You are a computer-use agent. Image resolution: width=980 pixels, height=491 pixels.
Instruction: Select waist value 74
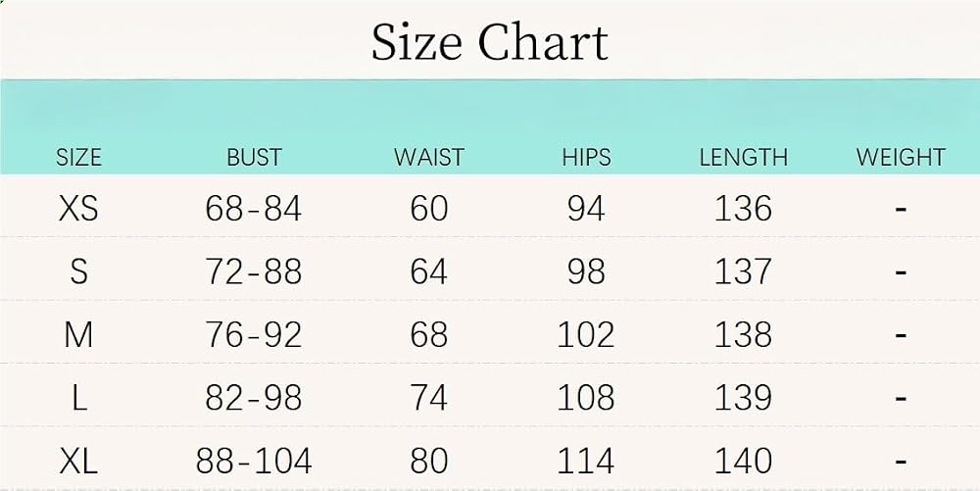pos(429,398)
